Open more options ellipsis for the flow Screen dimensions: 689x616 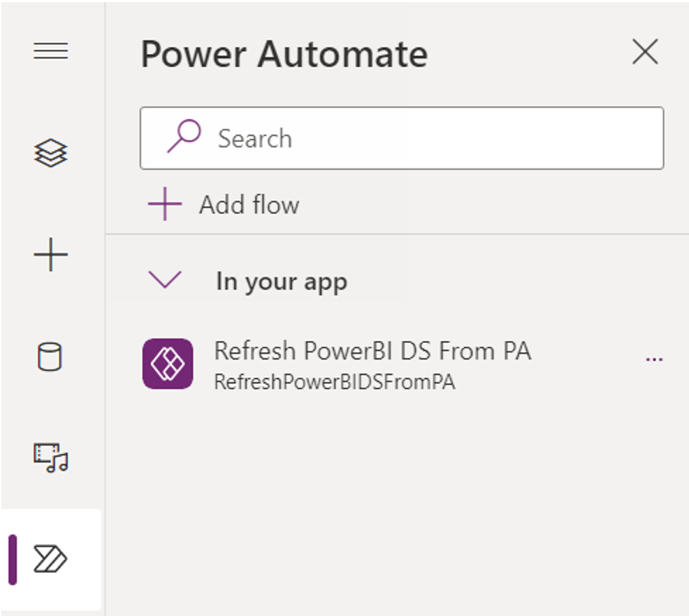point(653,359)
